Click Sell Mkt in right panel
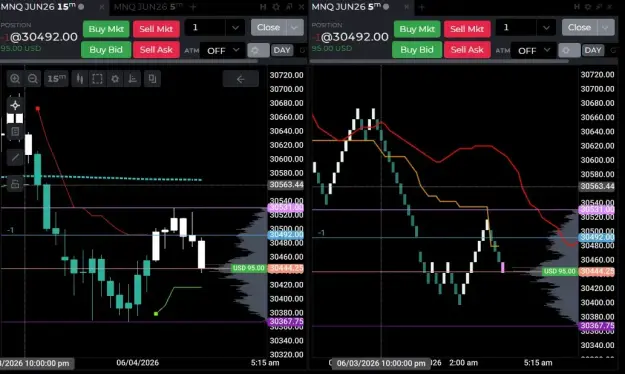This screenshot has width=625, height=374. 467,29
